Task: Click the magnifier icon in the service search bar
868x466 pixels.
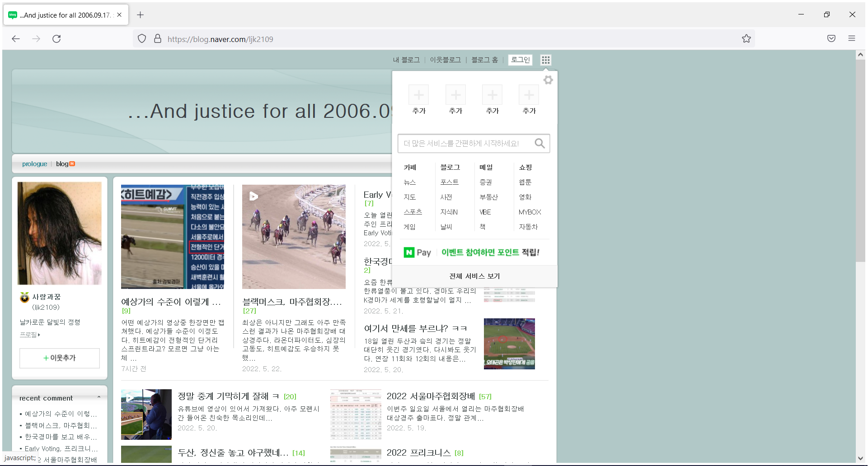Action: [540, 143]
